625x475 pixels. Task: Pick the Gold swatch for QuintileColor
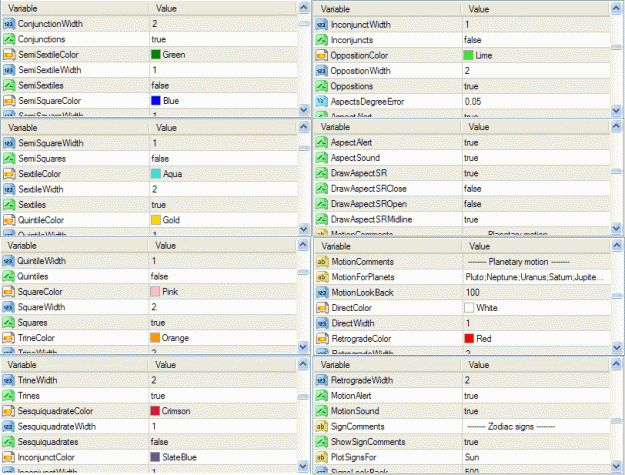155,220
